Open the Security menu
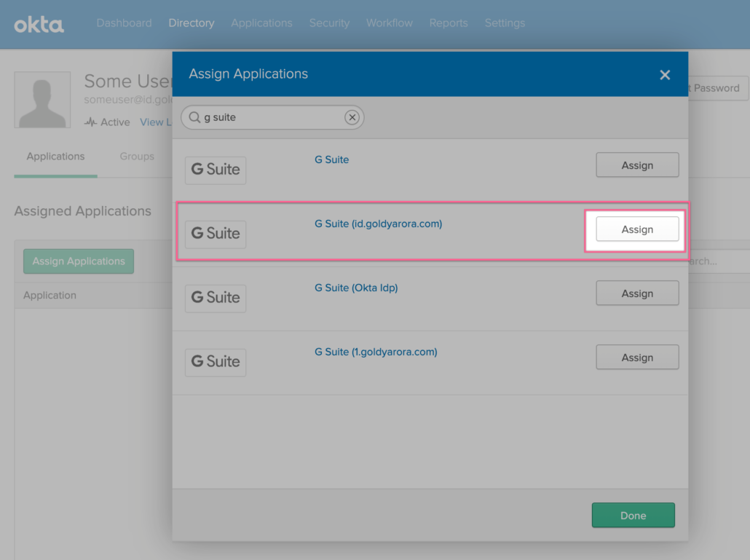This screenshot has height=560, width=750. click(329, 23)
